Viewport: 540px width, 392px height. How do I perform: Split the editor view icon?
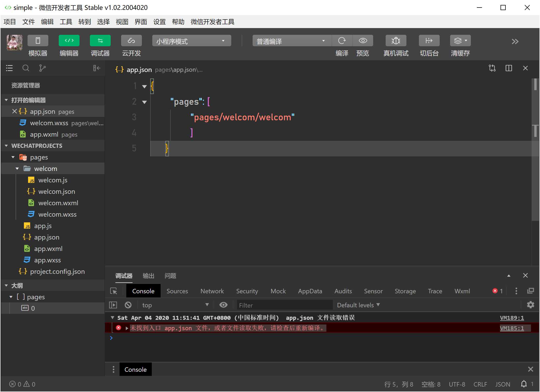pyautogui.click(x=509, y=68)
